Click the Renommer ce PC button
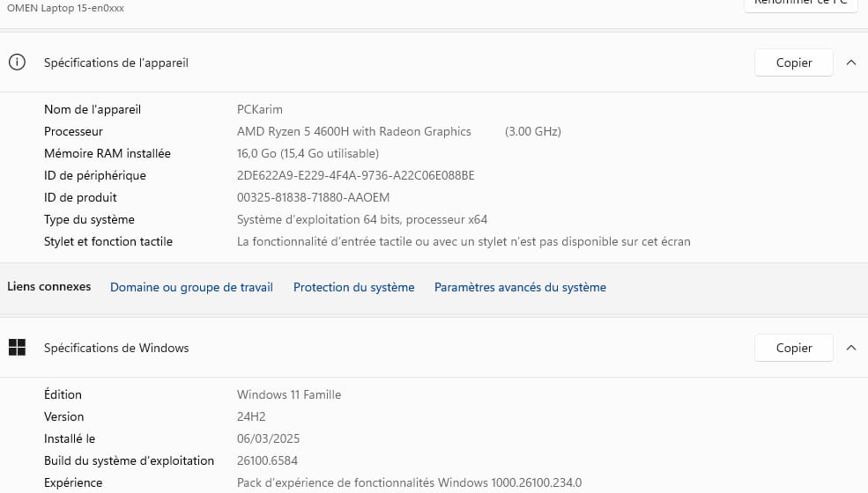Viewport: 868px width, 493px height. click(x=800, y=4)
